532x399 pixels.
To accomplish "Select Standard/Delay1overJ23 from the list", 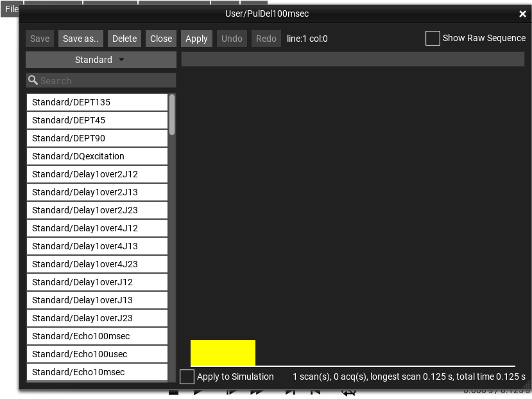I will 97,318.
